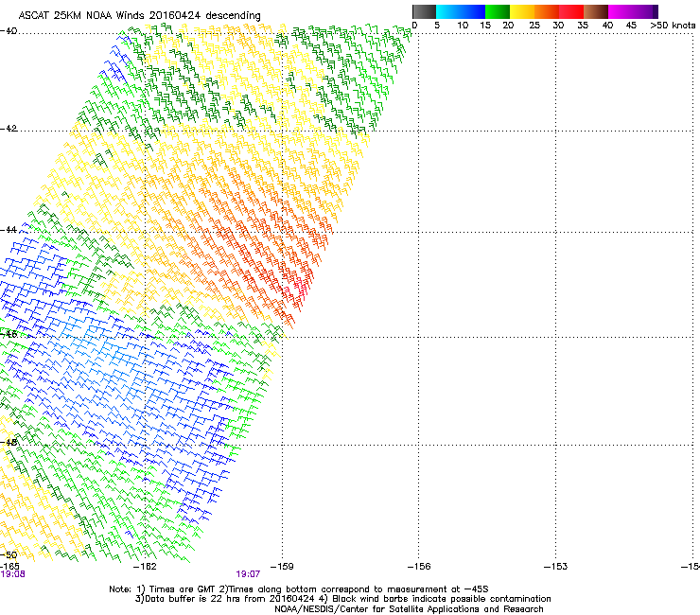Click the gray 0-5 knots color swatch
700x615 pixels.
point(424,11)
